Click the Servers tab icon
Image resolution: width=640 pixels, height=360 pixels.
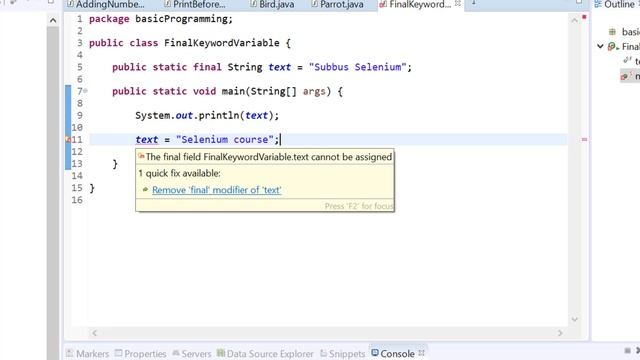point(176,353)
